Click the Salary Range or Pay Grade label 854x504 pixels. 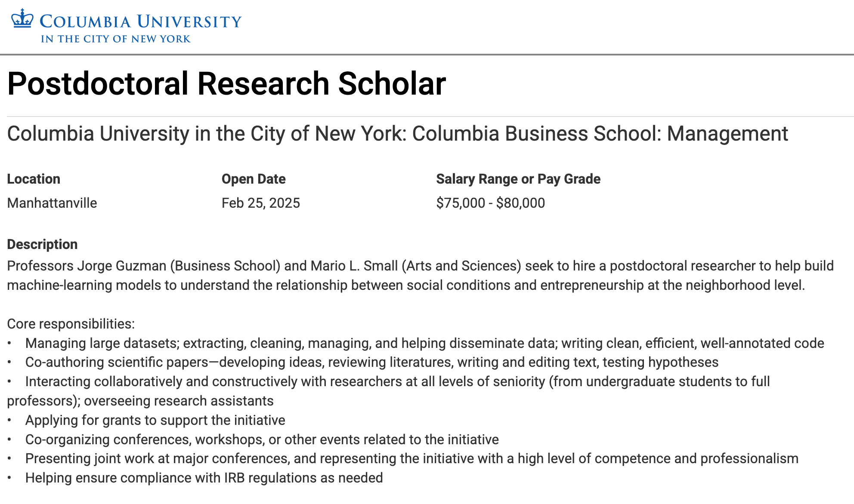tap(518, 179)
